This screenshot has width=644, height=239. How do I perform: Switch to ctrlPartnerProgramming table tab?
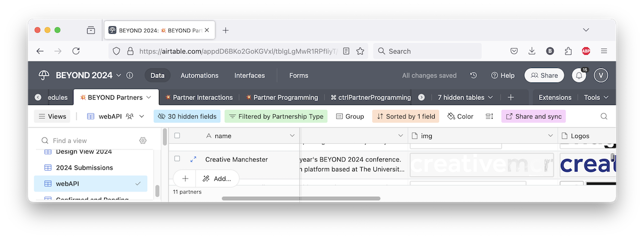coord(370,97)
